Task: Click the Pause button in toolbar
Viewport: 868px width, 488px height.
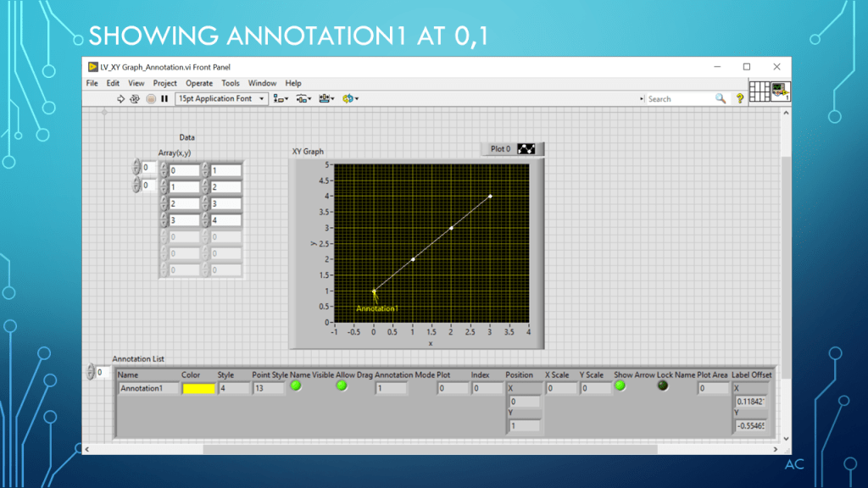Action: [x=164, y=99]
